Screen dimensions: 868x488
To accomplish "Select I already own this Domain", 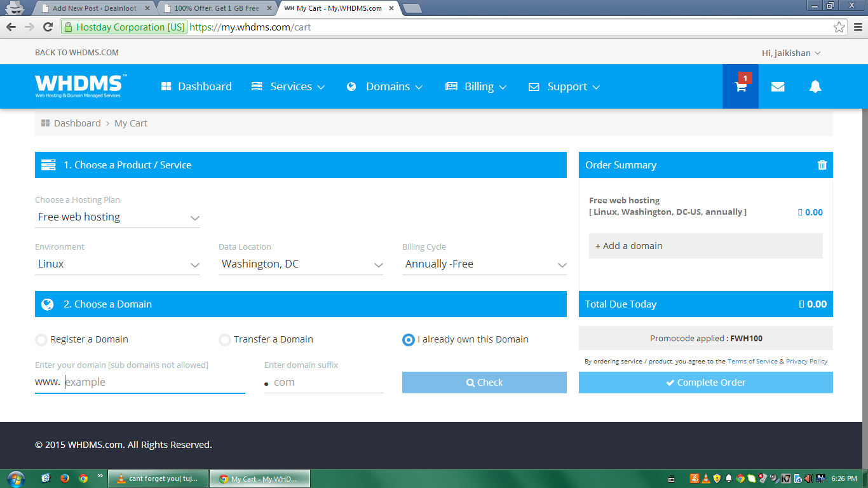I will coord(409,340).
